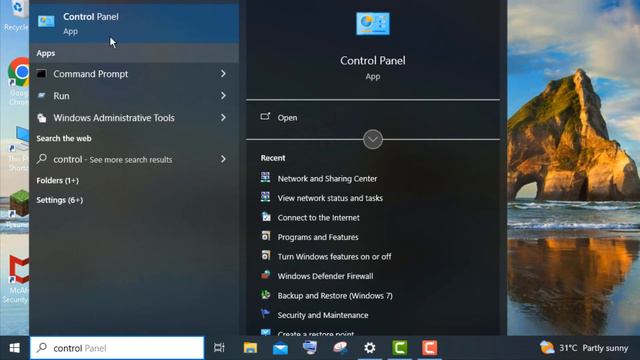Click the '31°C Partly sunny' weather text
The width and height of the screenshot is (640, 360).
point(593,348)
